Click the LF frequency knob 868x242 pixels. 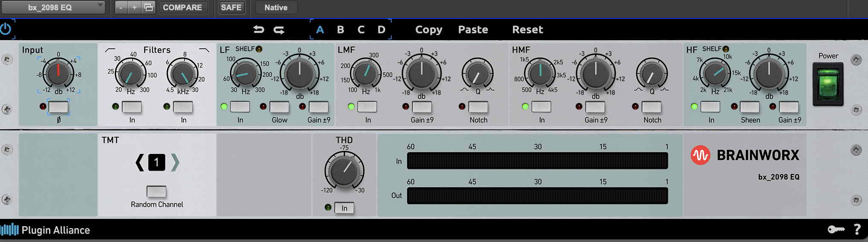pos(245,74)
